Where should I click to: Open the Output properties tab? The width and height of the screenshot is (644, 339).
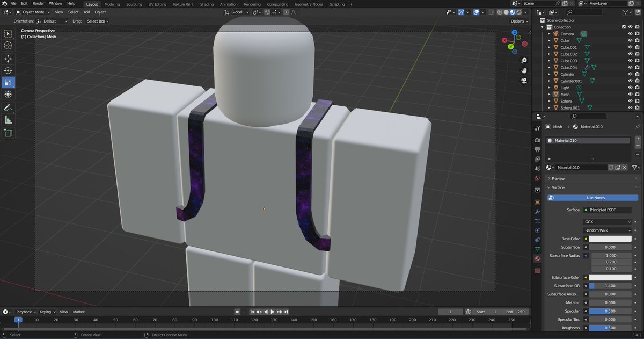click(x=537, y=150)
